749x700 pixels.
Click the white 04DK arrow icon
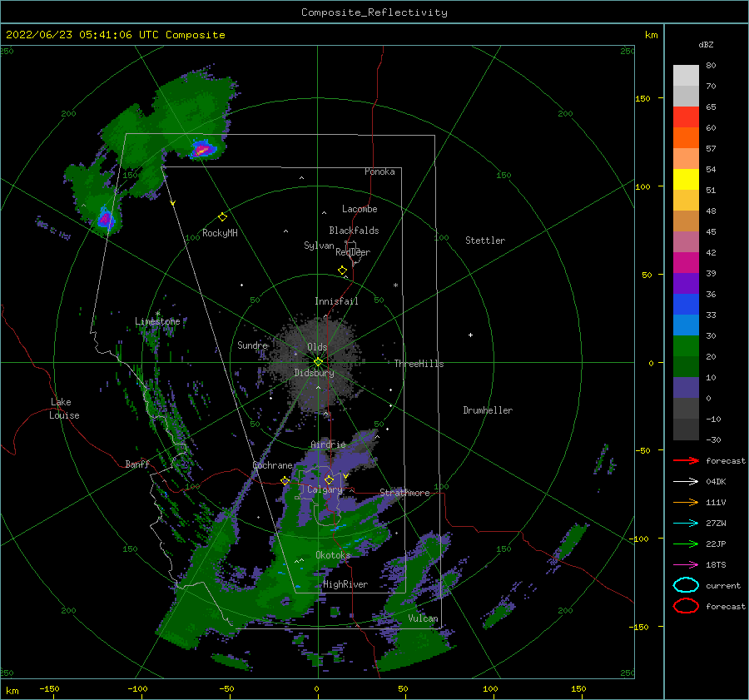pyautogui.click(x=686, y=482)
